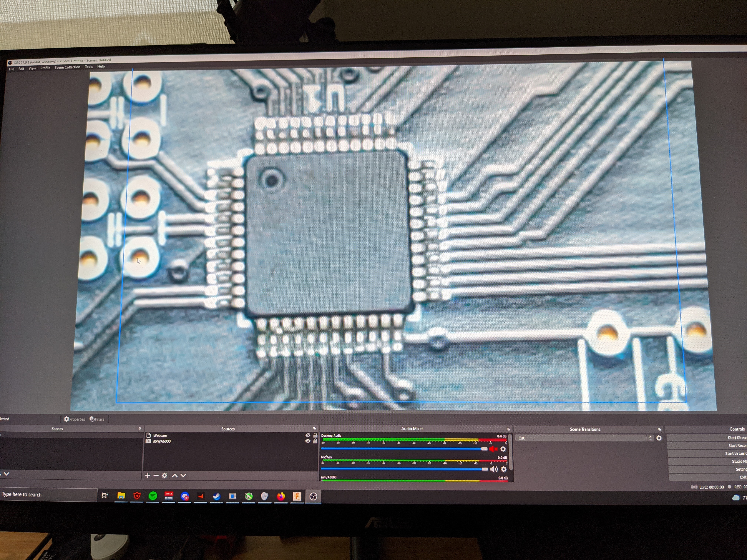Viewport: 747px width, 560px height.
Task: Open the Help menu
Action: (x=101, y=66)
